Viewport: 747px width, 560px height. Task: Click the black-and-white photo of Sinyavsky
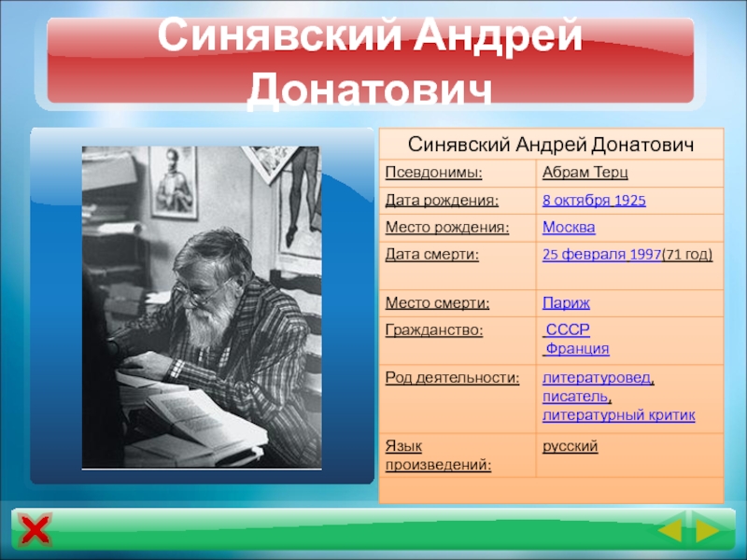tap(202, 308)
